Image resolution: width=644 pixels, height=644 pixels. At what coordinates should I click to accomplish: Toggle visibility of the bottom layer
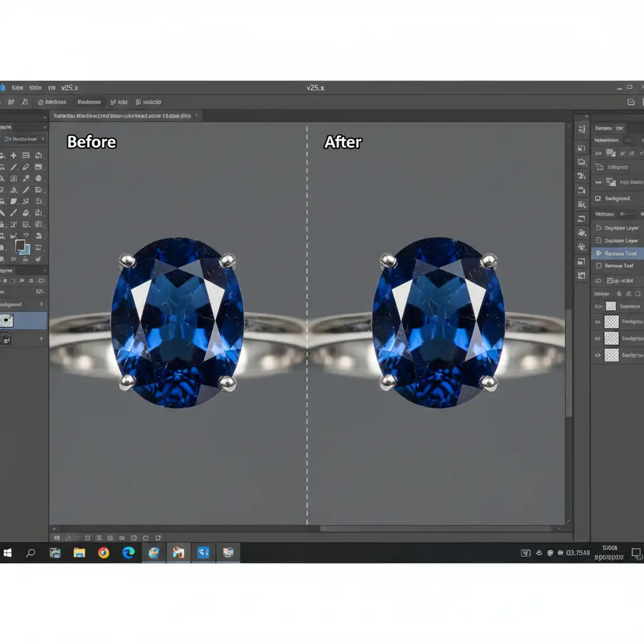point(597,355)
